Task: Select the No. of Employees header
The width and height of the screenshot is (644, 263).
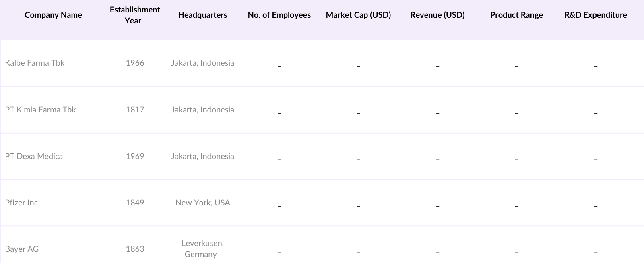Action: coord(279,15)
